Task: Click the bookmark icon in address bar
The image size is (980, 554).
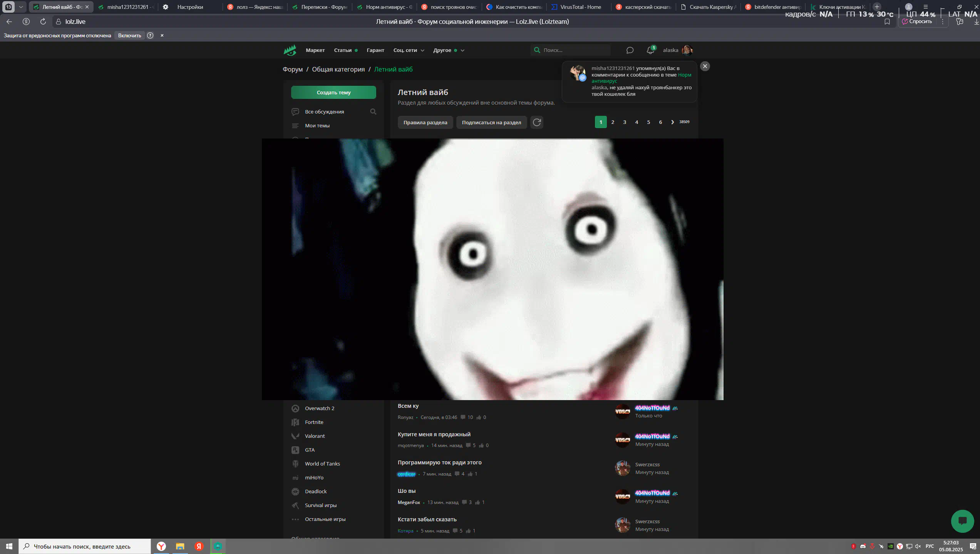Action: [887, 22]
